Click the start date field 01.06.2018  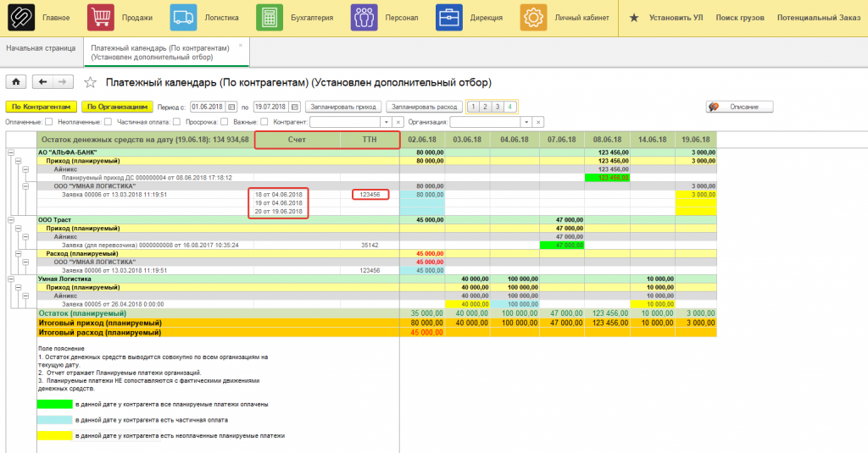click(x=209, y=107)
